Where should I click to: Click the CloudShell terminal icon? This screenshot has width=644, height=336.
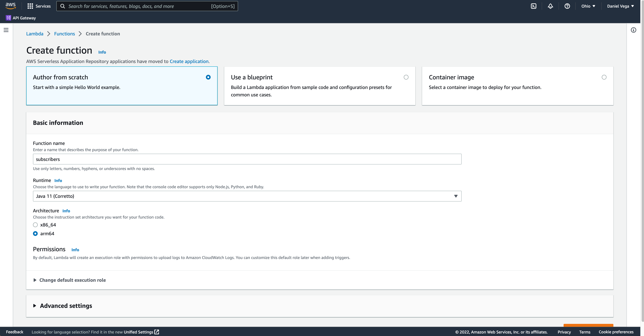coord(534,6)
